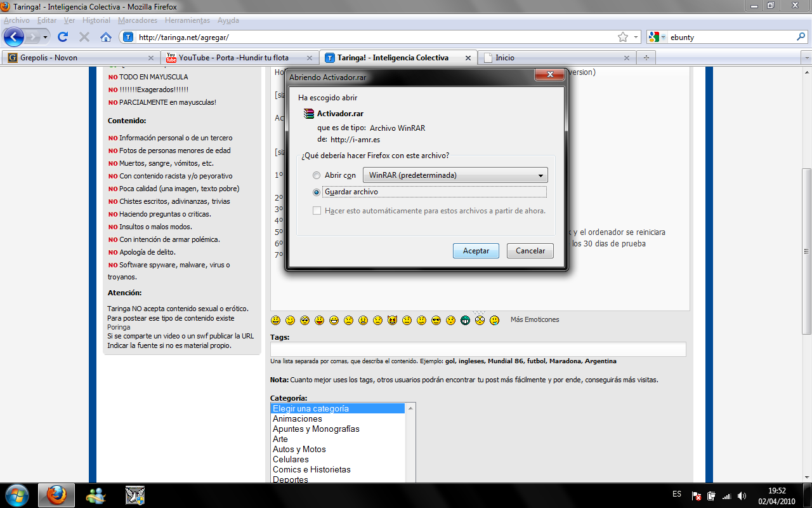
Task: Close the Grepolis - Novon tab
Action: click(151, 58)
